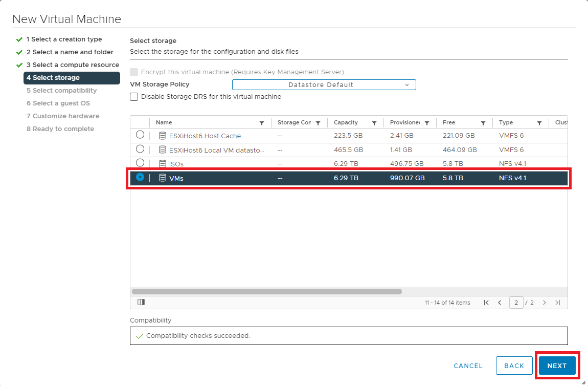Go to previous page of datastores

click(500, 303)
